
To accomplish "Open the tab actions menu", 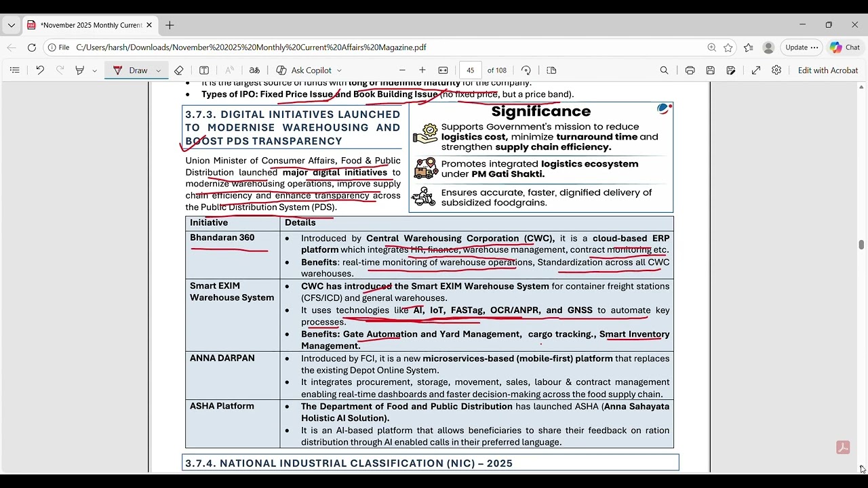I will click(12, 25).
